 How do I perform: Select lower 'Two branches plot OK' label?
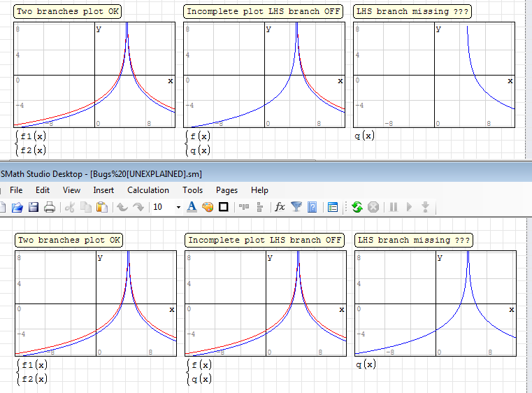pos(69,240)
